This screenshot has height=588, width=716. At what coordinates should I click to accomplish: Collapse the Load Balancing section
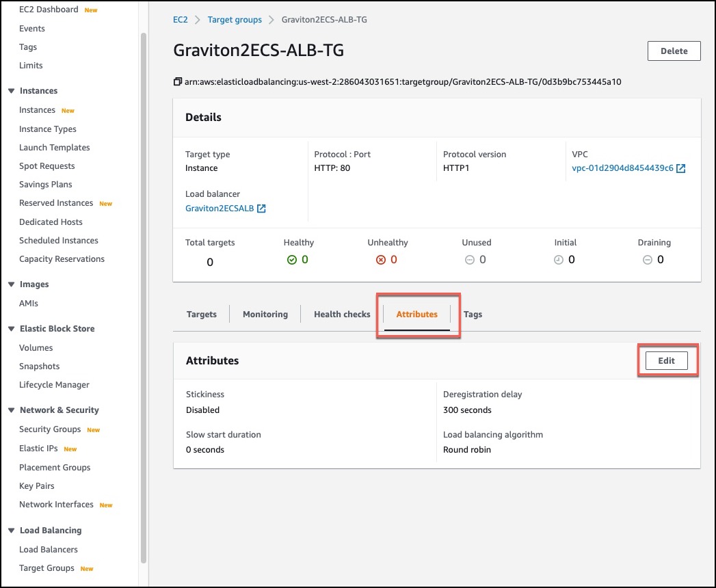point(12,531)
